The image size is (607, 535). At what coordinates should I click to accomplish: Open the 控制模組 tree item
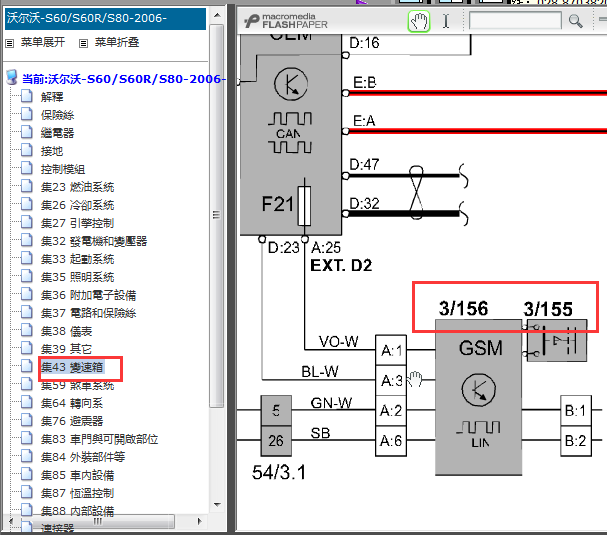point(63,169)
